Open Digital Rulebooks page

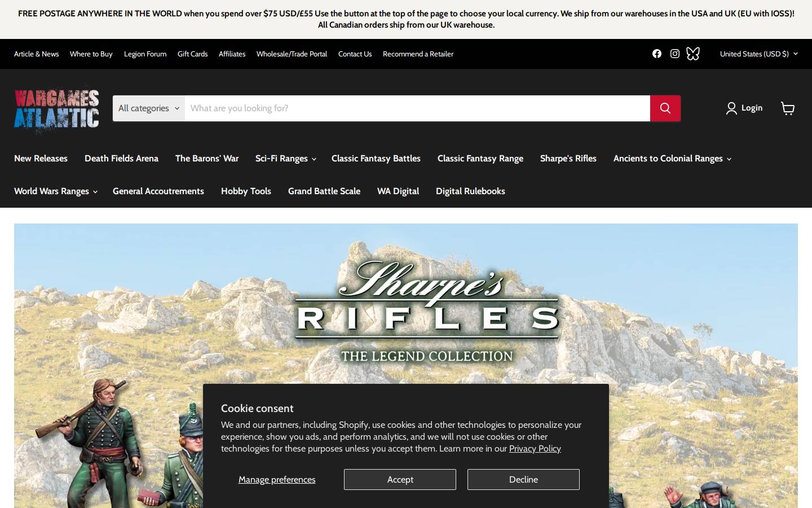pyautogui.click(x=470, y=191)
